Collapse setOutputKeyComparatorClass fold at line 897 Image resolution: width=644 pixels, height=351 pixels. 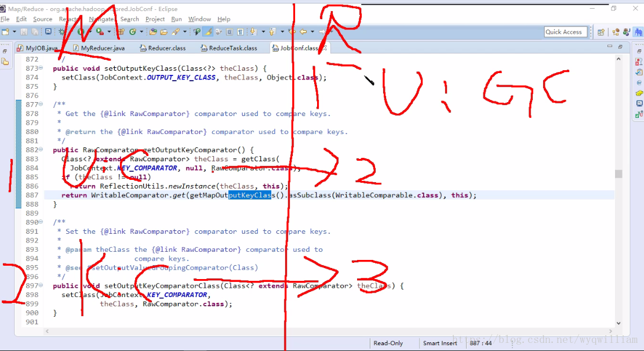pyautogui.click(x=41, y=285)
